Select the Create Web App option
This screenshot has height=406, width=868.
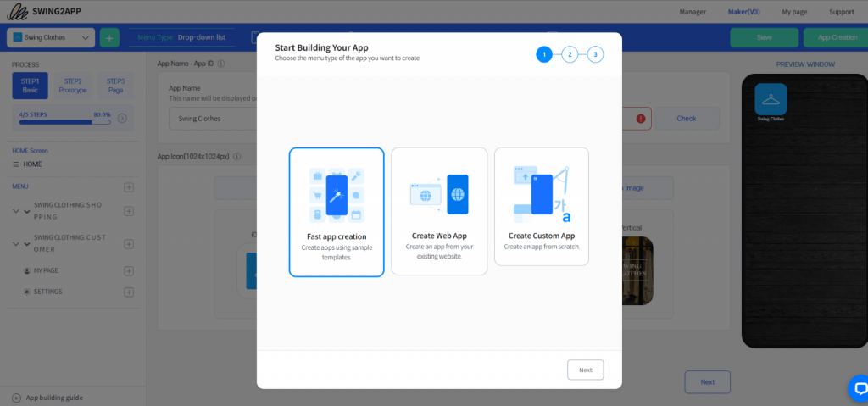click(x=440, y=211)
